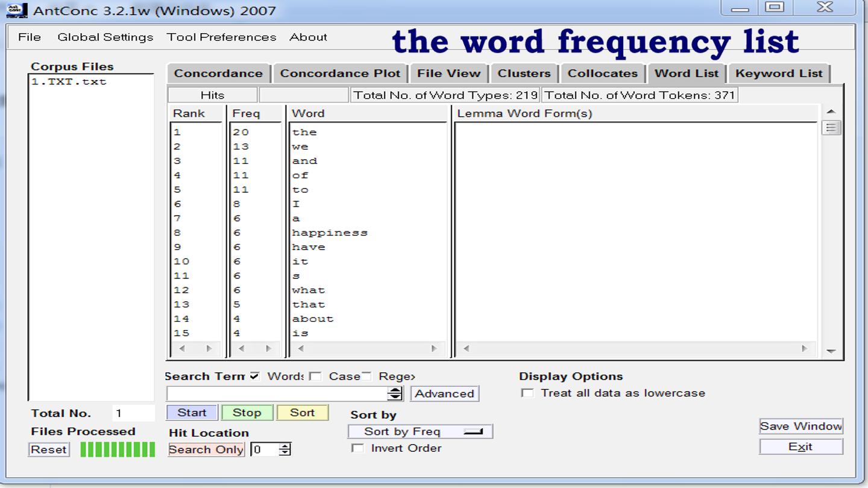This screenshot has height=488, width=868.
Task: Select the word 'we' in list
Action: [x=300, y=146]
